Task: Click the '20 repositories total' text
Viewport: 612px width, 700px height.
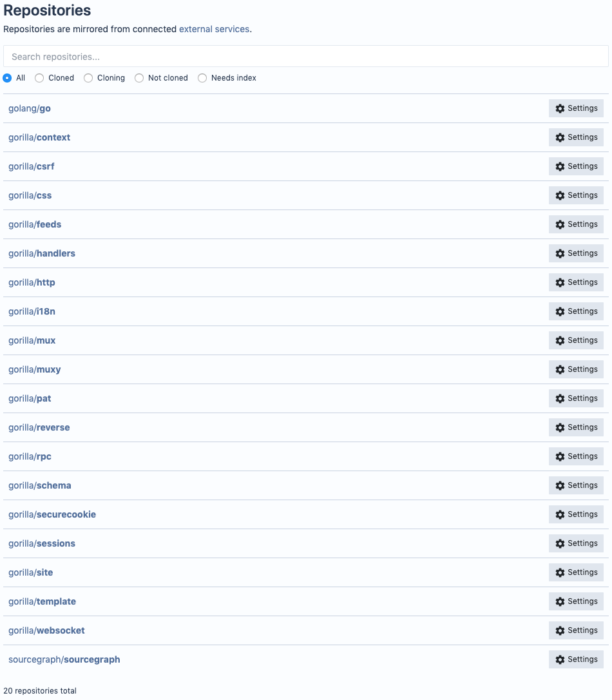Action: (40, 690)
